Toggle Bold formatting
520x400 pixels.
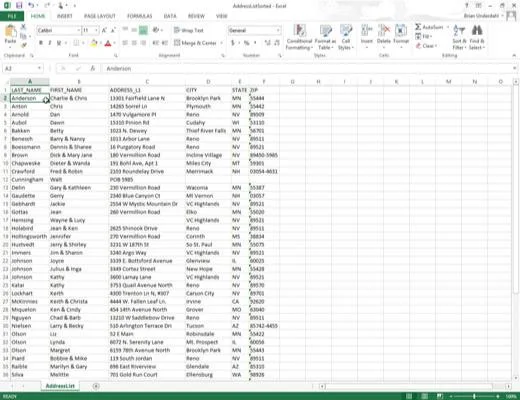(41, 43)
